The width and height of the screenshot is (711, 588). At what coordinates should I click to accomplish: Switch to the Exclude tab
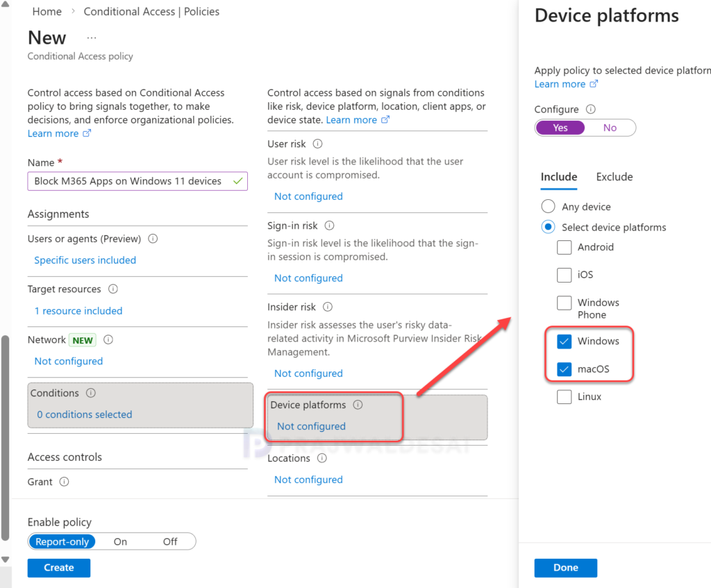tap(614, 177)
